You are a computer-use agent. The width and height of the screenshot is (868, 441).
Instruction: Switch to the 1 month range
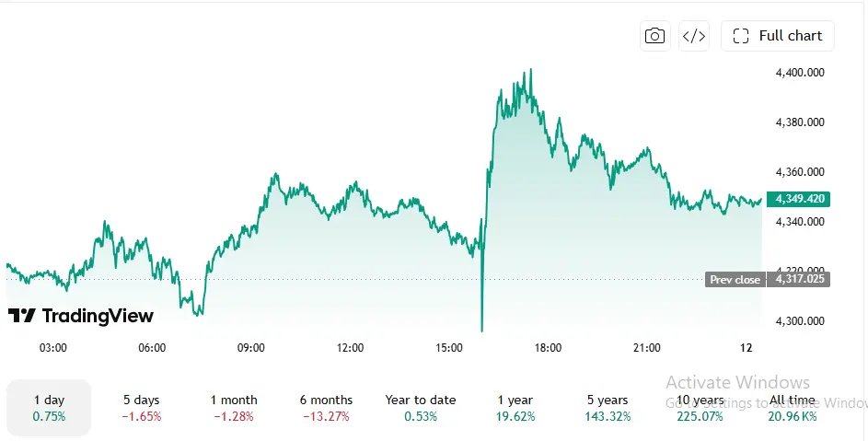(234, 408)
